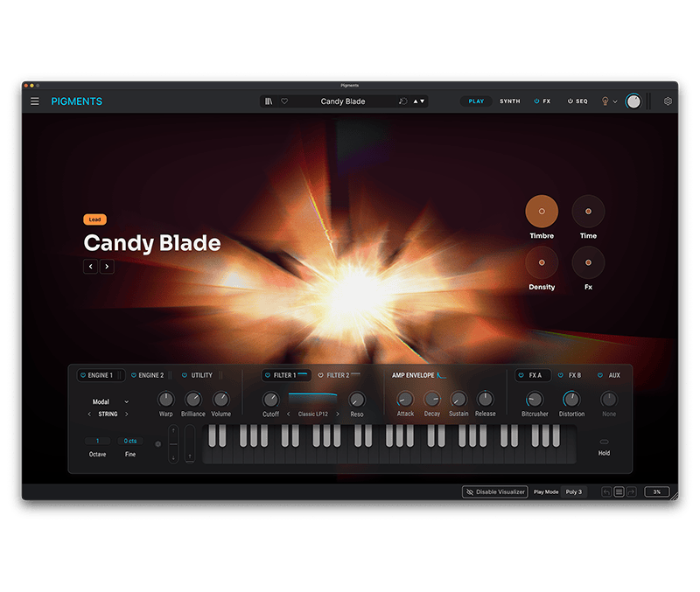Click the Candy Blade preset name field
The height and width of the screenshot is (592, 700).
[343, 101]
